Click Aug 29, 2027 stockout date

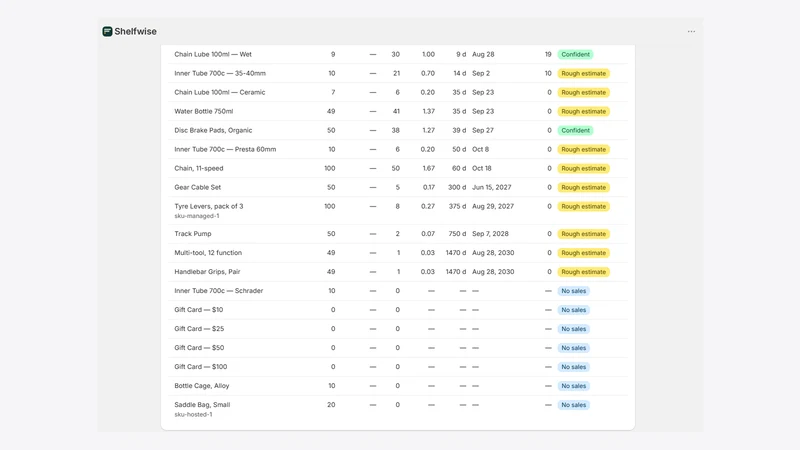click(493, 206)
